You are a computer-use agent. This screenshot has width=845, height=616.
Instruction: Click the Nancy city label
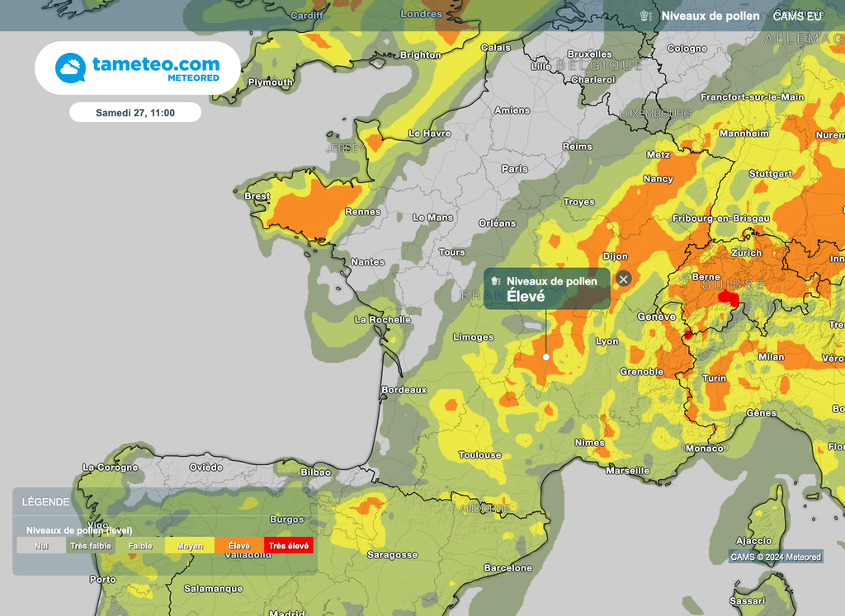coord(658,179)
